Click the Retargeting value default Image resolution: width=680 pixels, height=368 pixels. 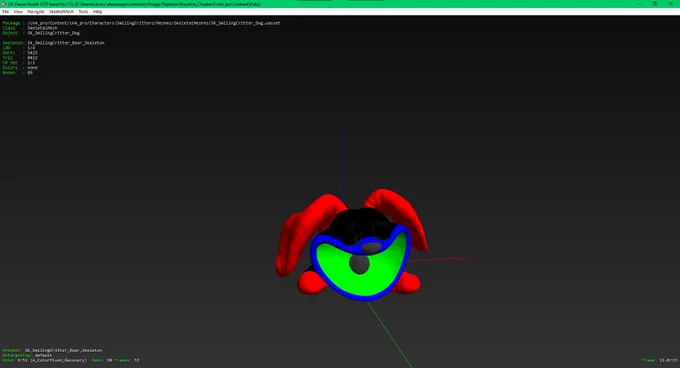[43, 355]
